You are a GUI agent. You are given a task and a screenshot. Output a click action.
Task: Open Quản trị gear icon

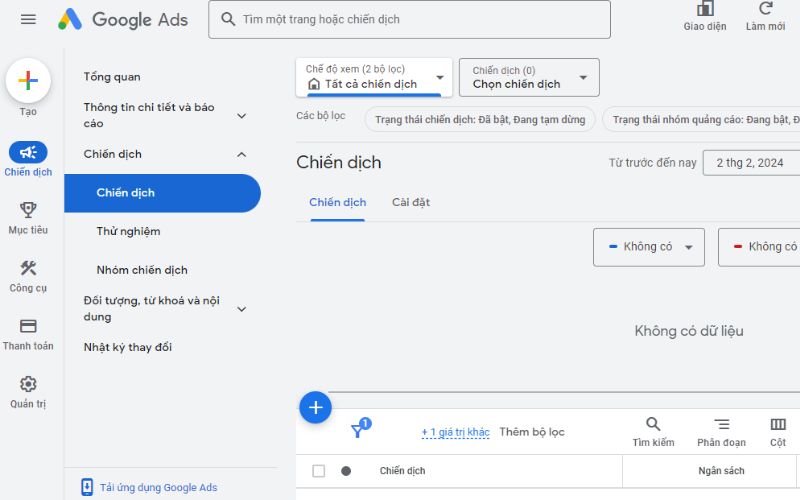28,384
